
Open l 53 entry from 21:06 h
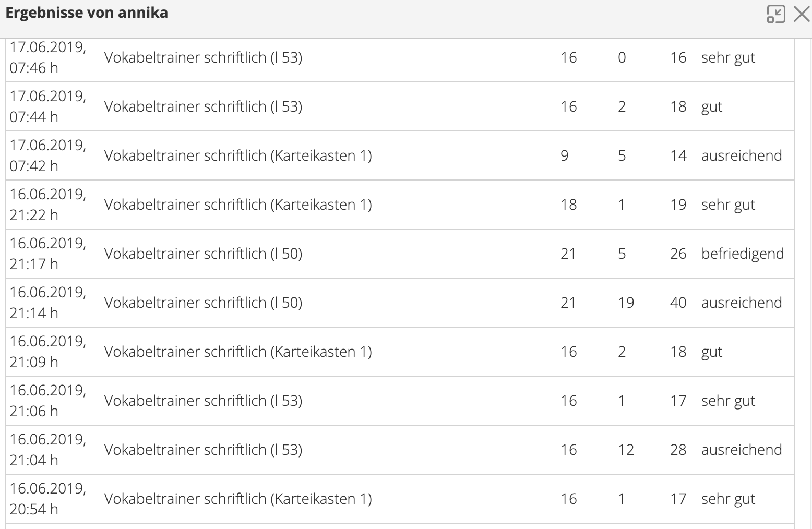(x=203, y=401)
